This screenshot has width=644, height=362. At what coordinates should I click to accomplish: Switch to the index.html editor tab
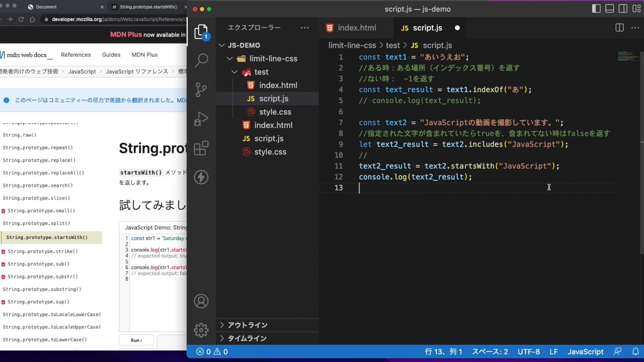click(x=357, y=28)
